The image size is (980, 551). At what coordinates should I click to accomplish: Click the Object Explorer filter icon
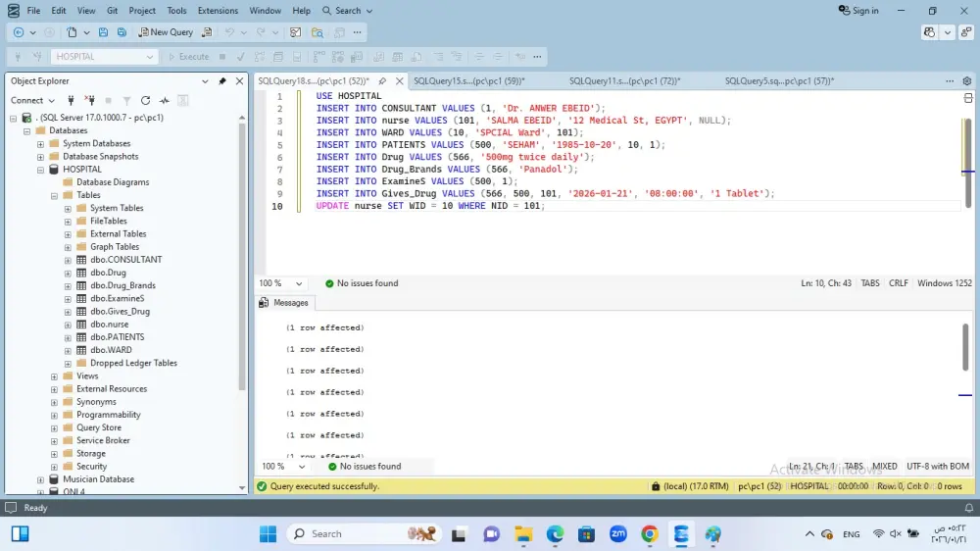126,100
